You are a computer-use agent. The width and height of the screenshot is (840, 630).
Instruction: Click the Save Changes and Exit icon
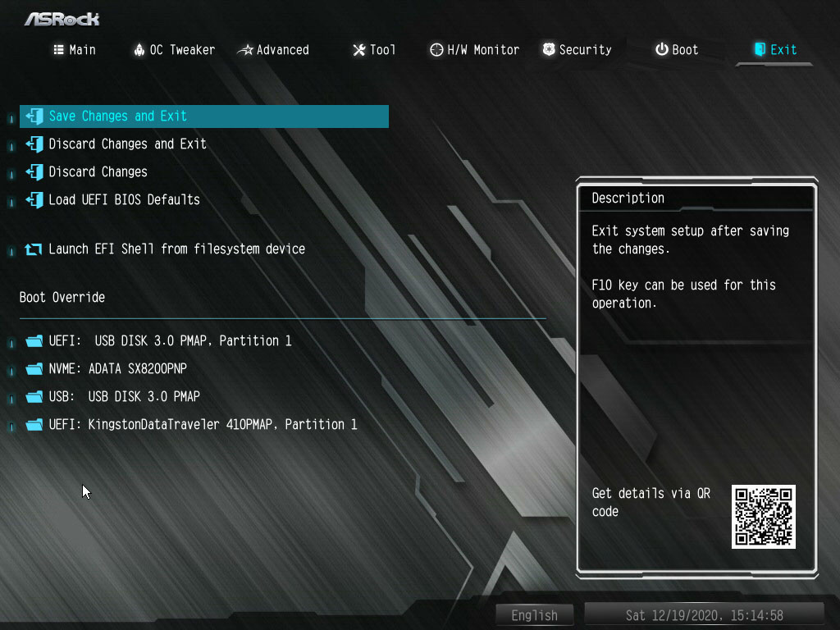pyautogui.click(x=34, y=116)
